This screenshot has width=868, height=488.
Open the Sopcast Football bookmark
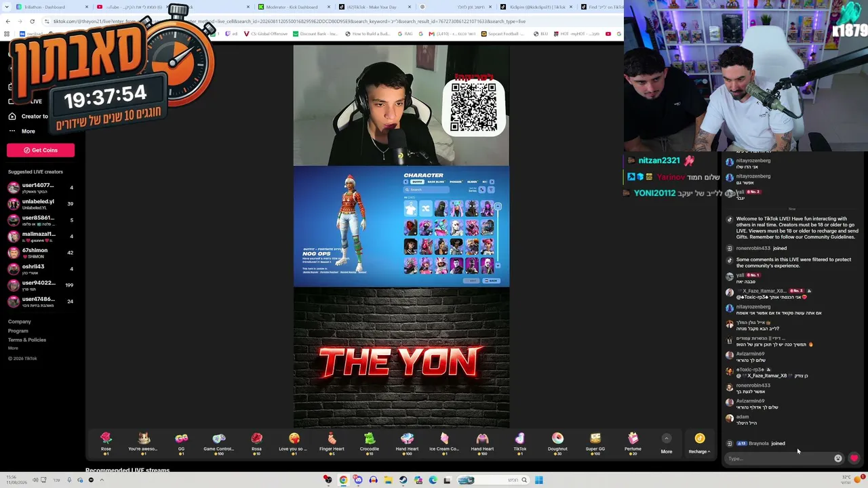pos(502,34)
